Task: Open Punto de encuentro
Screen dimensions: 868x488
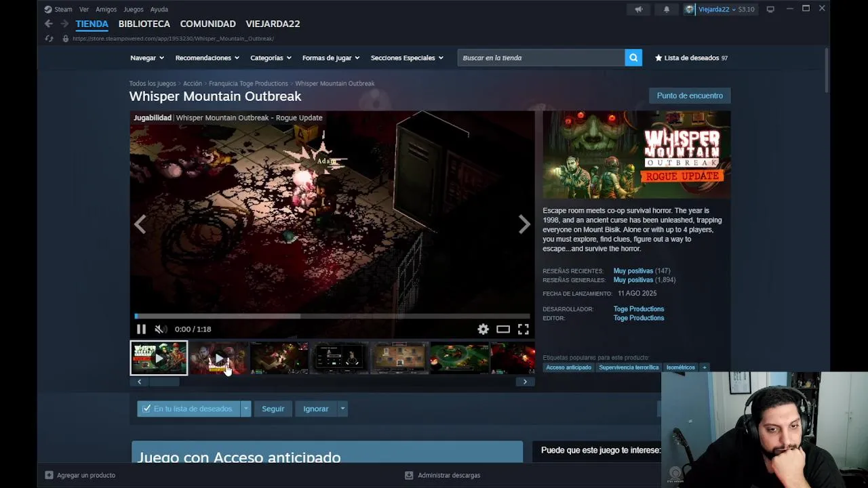Action: pos(690,96)
